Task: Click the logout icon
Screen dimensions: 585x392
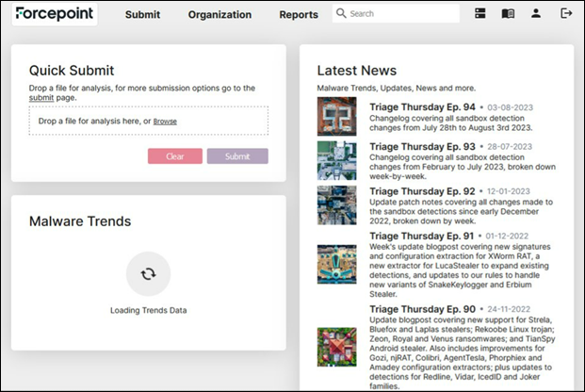Action: pos(565,14)
